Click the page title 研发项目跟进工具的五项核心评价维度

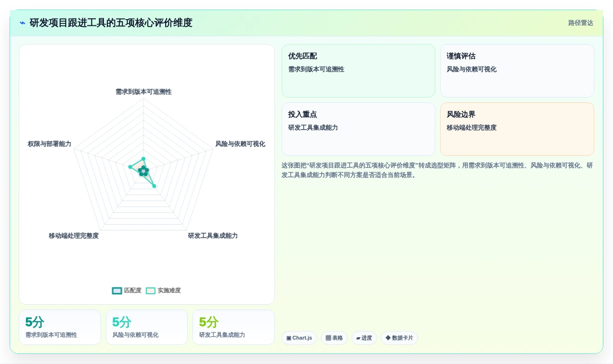[x=111, y=23]
